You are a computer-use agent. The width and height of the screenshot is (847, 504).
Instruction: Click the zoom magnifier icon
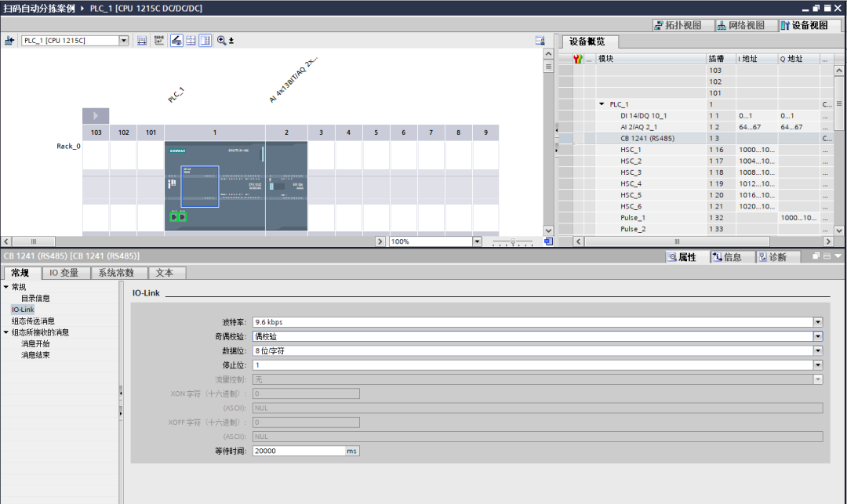point(221,41)
